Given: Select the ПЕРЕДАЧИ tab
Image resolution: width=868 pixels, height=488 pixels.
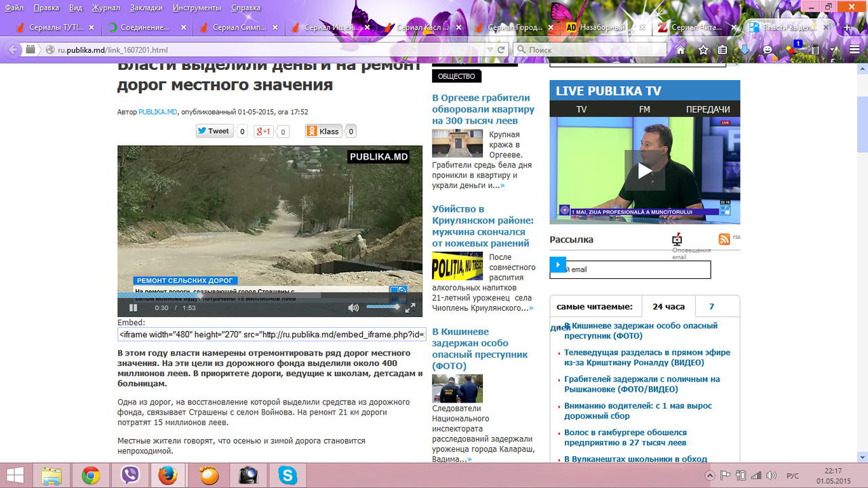Looking at the screenshot, I should click(708, 109).
